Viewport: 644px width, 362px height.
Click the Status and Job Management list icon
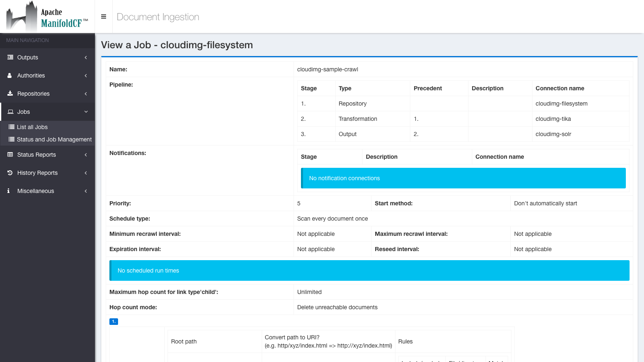tap(12, 139)
